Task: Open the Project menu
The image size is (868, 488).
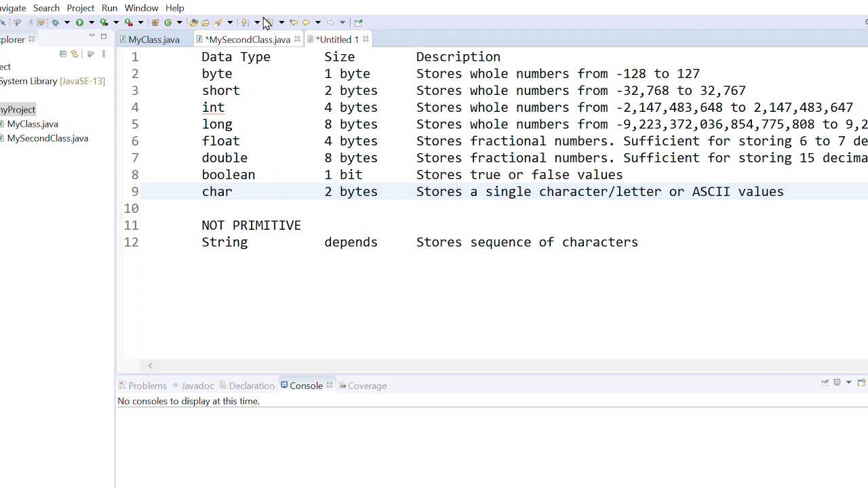Action: [81, 8]
